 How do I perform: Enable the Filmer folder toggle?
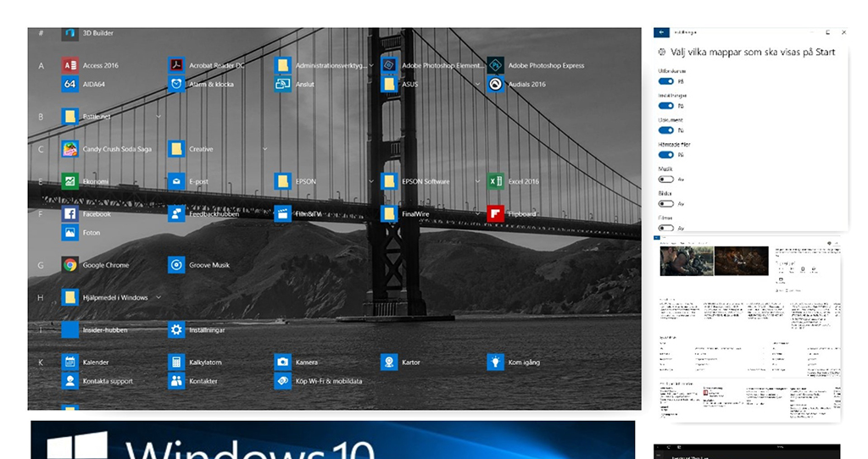click(x=666, y=228)
